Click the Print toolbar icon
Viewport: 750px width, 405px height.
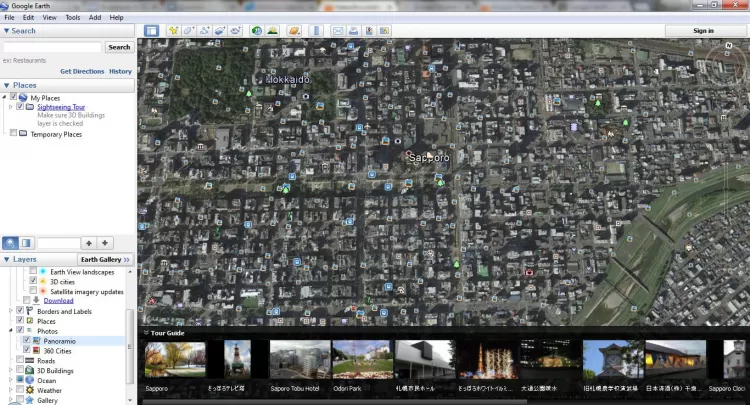coord(353,31)
